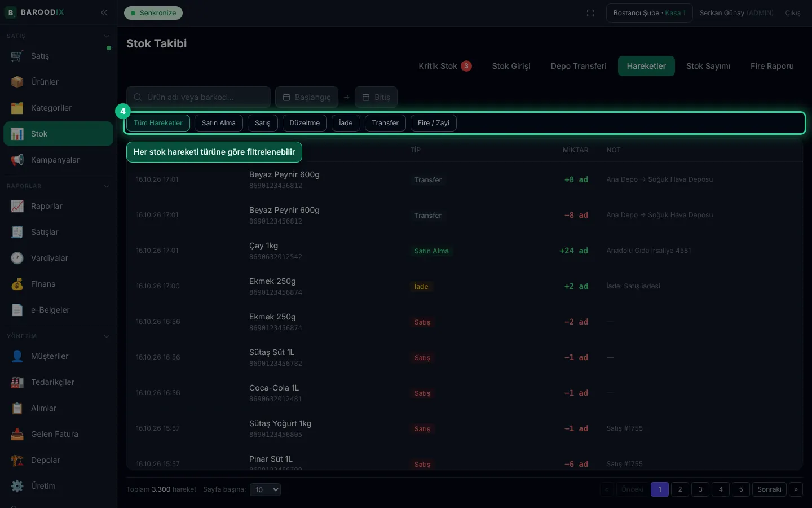The width and height of the screenshot is (812, 508).
Task: Switch to the Depo Transferi tab
Action: tap(579, 66)
